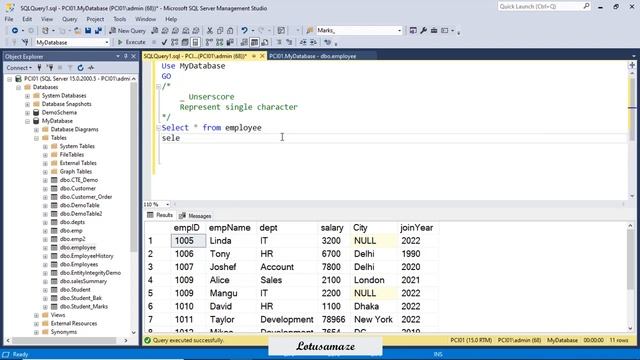Toggle IntelliSense Enabled button
640x360 pixels.
pos(195,42)
